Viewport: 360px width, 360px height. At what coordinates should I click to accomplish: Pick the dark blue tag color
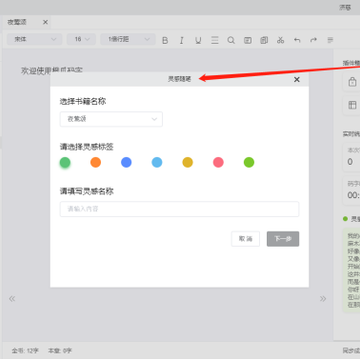click(x=126, y=163)
